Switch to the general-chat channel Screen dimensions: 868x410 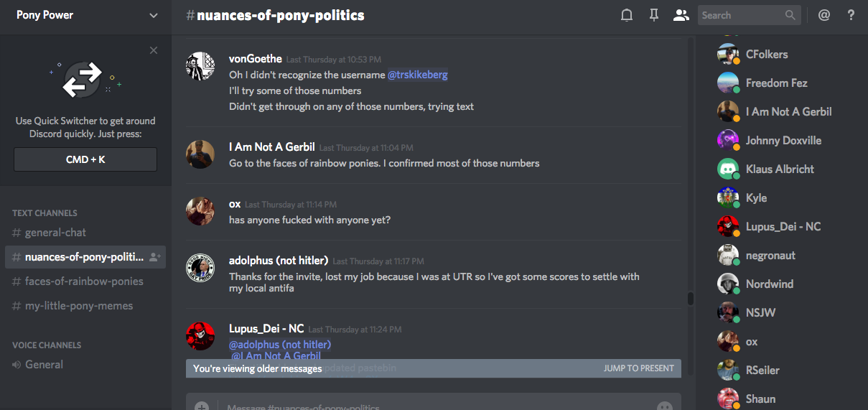pyautogui.click(x=55, y=233)
